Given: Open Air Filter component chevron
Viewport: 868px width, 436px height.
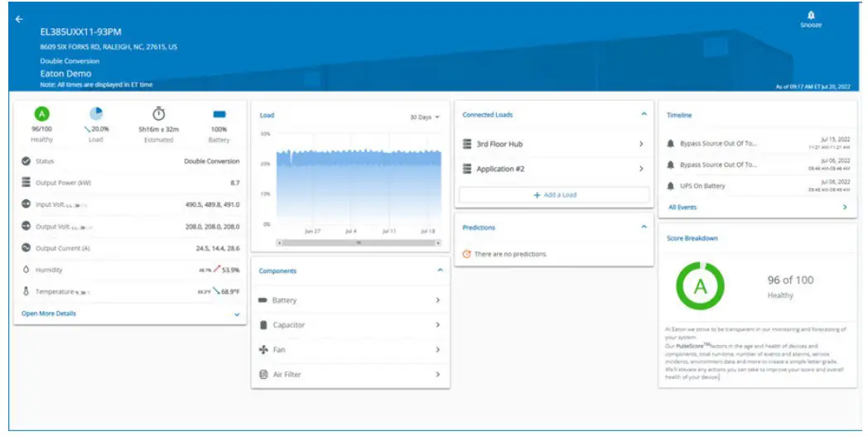Looking at the screenshot, I should (x=438, y=375).
